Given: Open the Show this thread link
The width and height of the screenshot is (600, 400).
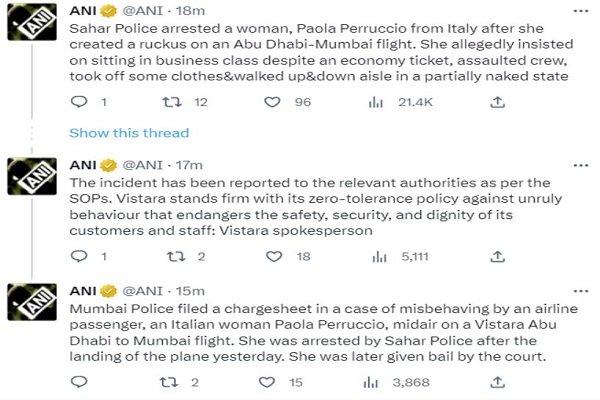Looking at the screenshot, I should pos(128,133).
